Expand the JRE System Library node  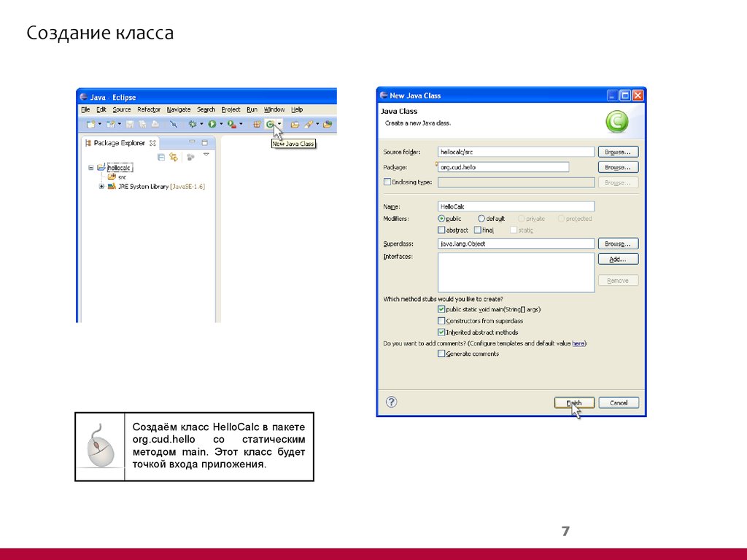tap(101, 187)
